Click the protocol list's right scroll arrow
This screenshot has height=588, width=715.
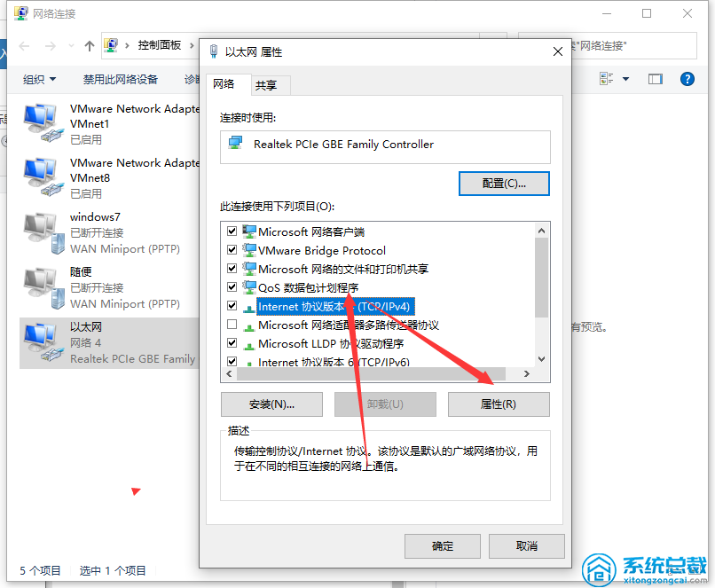pos(527,373)
